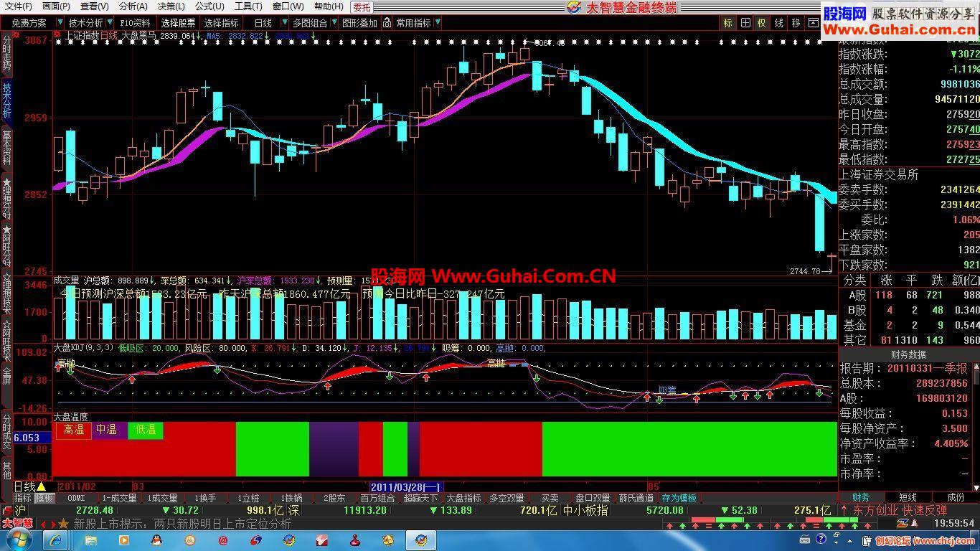Screen dimensions: 980x551
Task: Switch to the 财务 panel tab
Action: tap(861, 497)
